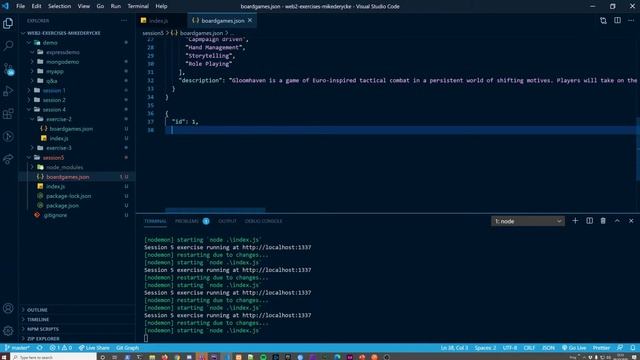Click the horizontal editor scrollbar
Viewport: 640px width, 360px height.
(x=216, y=210)
